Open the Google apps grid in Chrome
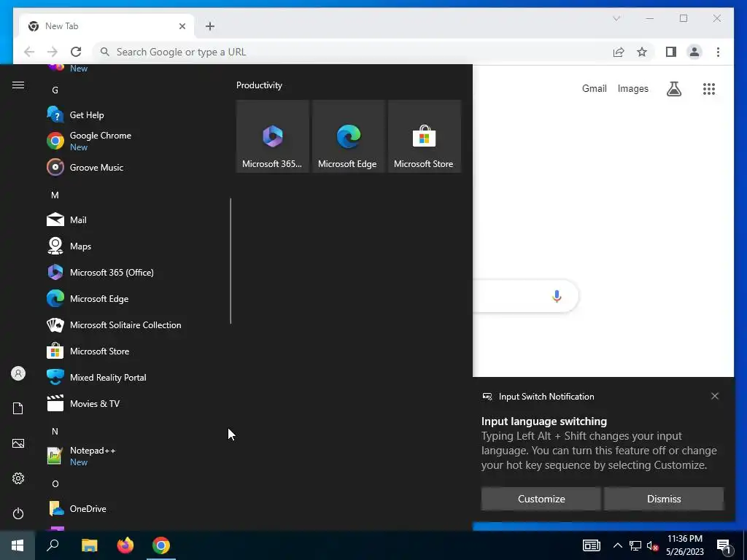 [709, 88]
